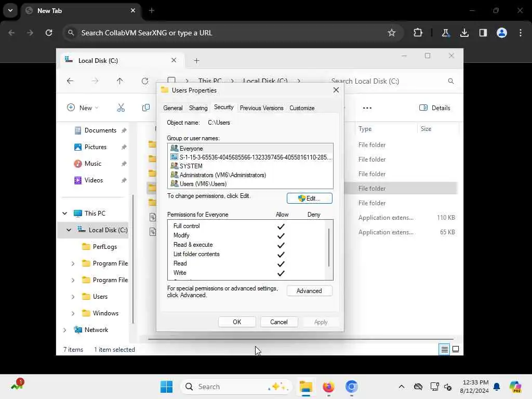The width and height of the screenshot is (532, 399).
Task: Open Chrome downloads icon
Action: pos(464,33)
